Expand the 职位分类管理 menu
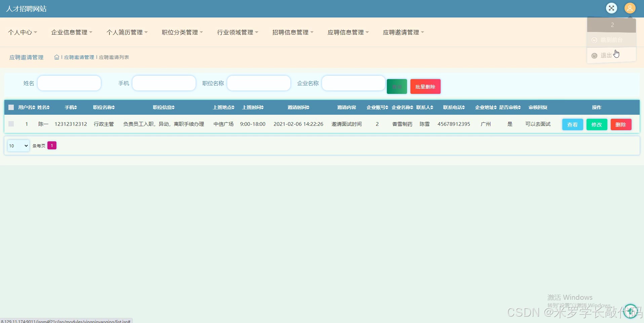 coord(182,32)
